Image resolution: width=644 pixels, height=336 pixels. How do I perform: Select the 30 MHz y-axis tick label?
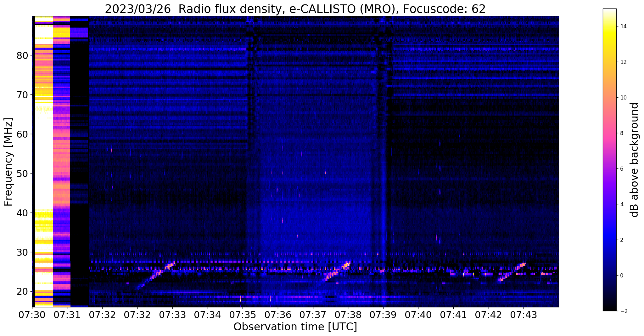click(x=22, y=253)
